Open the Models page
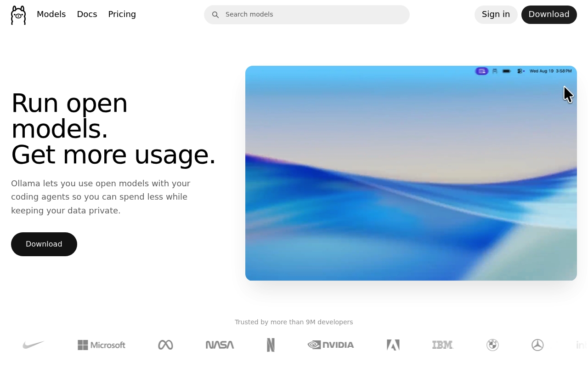Viewport: 588px width, 368px height. [51, 14]
